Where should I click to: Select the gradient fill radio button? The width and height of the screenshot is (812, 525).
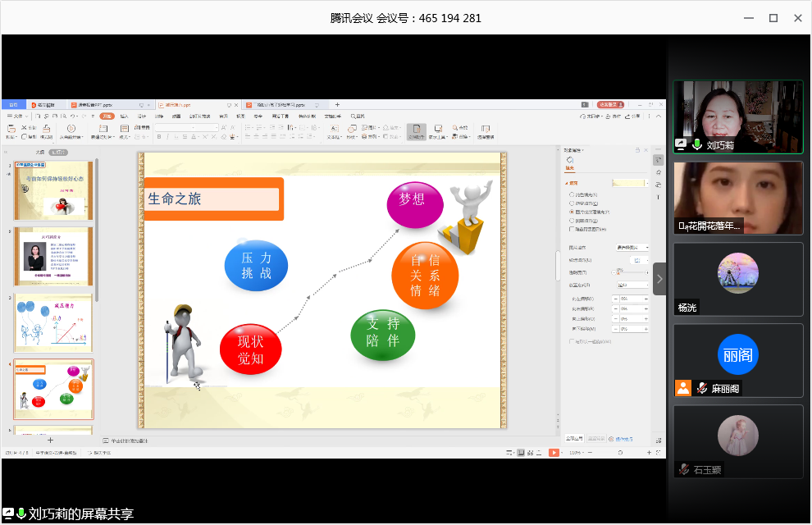571,203
